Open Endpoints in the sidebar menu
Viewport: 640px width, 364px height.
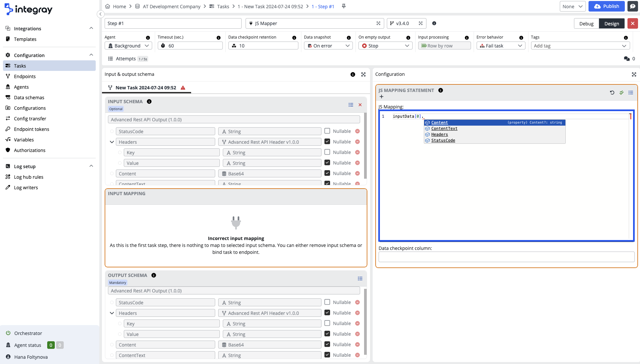25,76
